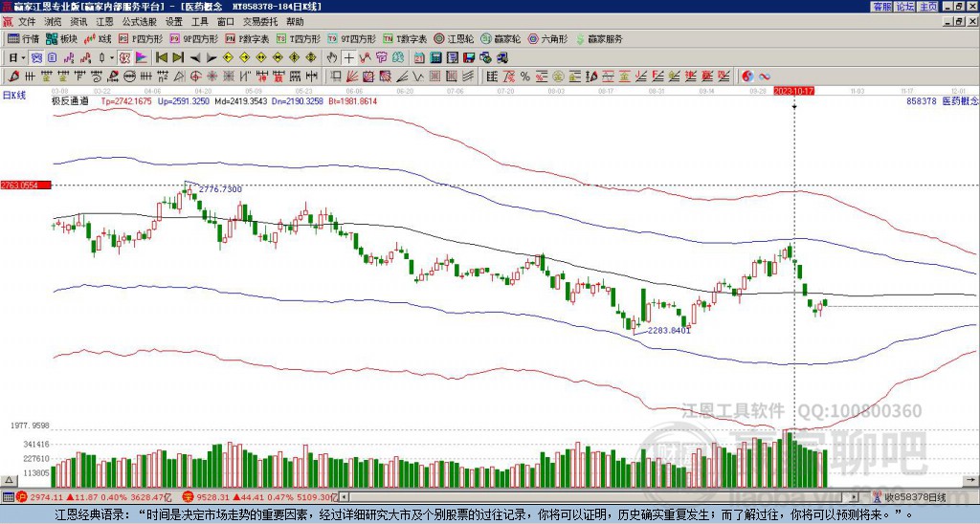Jump to first bar arrow icon

coord(161,57)
